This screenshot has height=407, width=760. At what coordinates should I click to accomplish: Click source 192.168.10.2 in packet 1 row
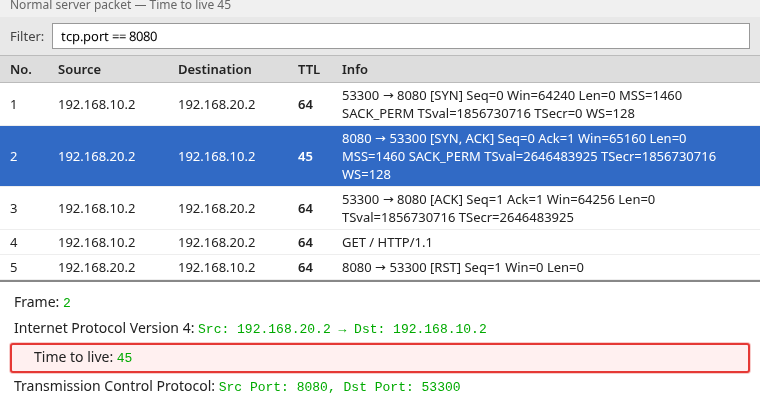tap(96, 105)
